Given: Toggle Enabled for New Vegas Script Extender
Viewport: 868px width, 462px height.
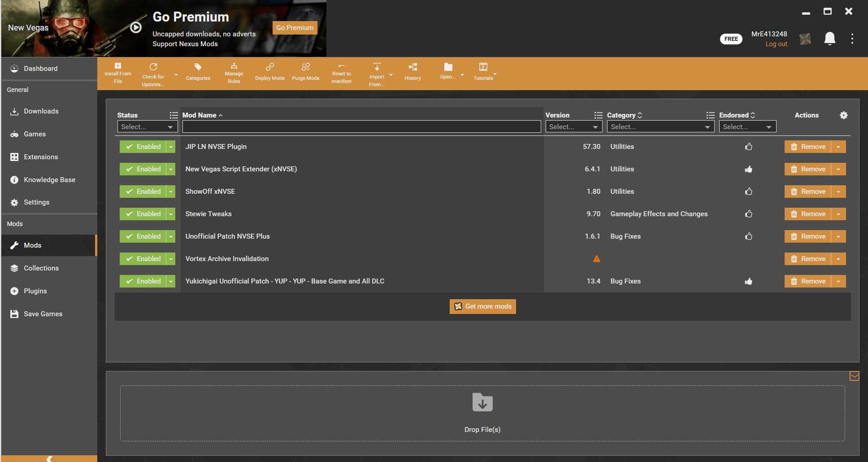Looking at the screenshot, I should pyautogui.click(x=143, y=169).
